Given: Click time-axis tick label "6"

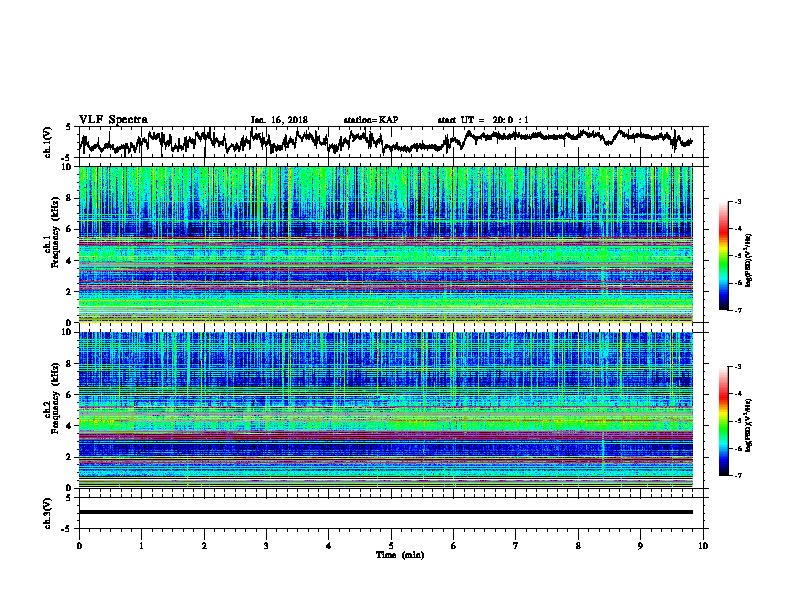Looking at the screenshot, I should click(x=453, y=545).
